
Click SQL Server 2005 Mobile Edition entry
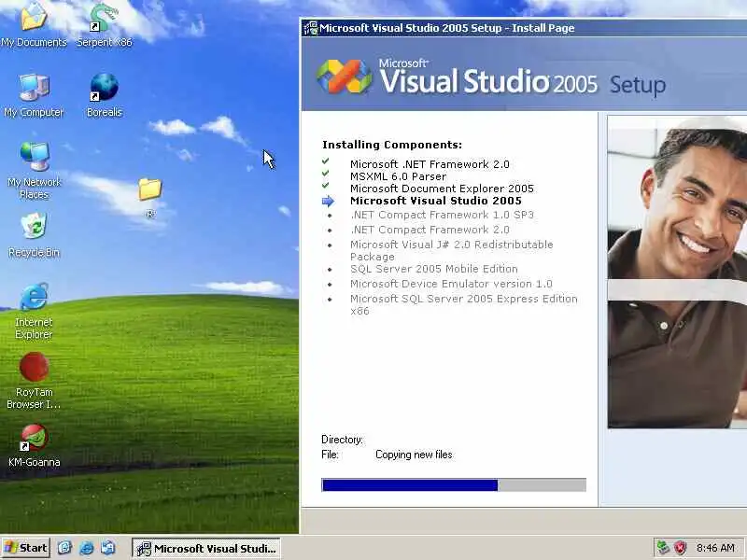click(x=433, y=269)
